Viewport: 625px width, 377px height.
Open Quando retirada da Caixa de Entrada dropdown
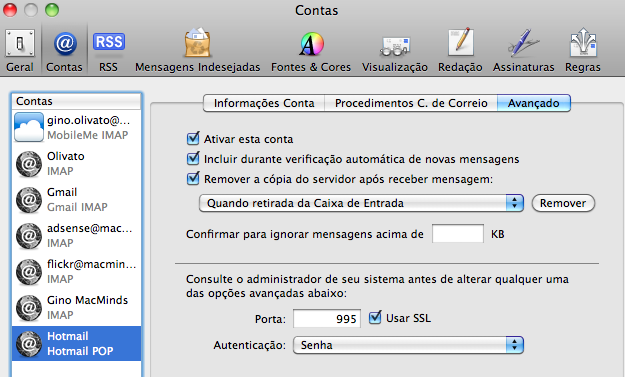[x=361, y=203]
